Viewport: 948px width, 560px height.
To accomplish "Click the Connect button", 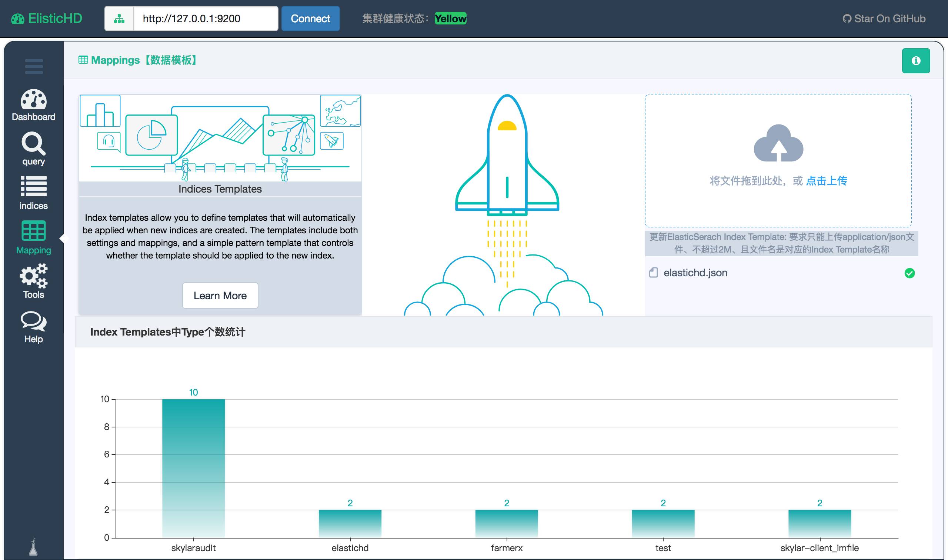I will [310, 19].
